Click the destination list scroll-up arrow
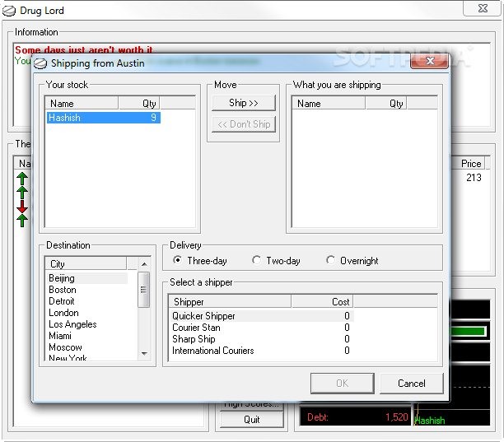Screen dimensions: 504x442 (x=144, y=264)
